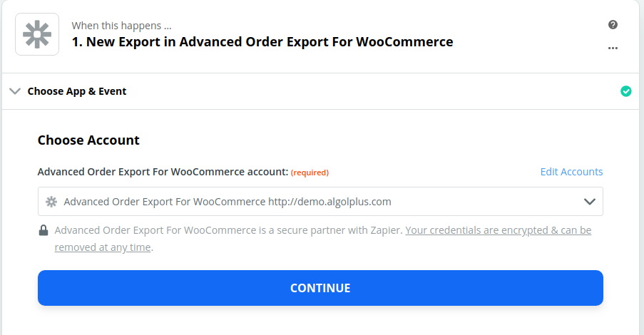
Task: Click the green completed checkmark icon
Action: click(626, 91)
